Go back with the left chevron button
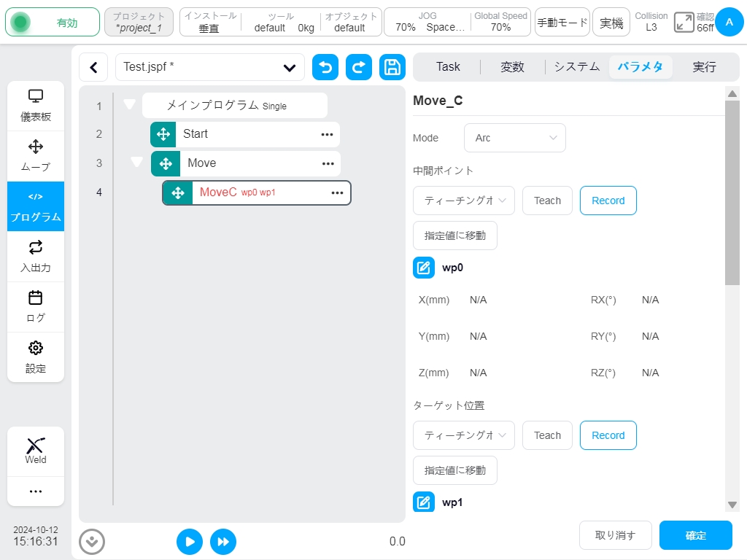Viewport: 747px width, 560px height. click(x=94, y=67)
